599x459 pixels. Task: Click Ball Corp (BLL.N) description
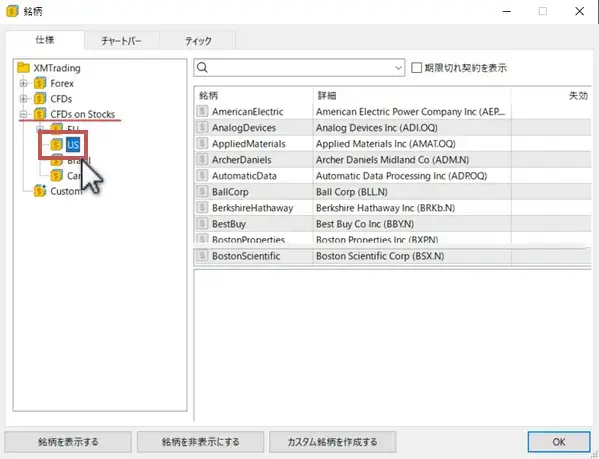click(351, 192)
